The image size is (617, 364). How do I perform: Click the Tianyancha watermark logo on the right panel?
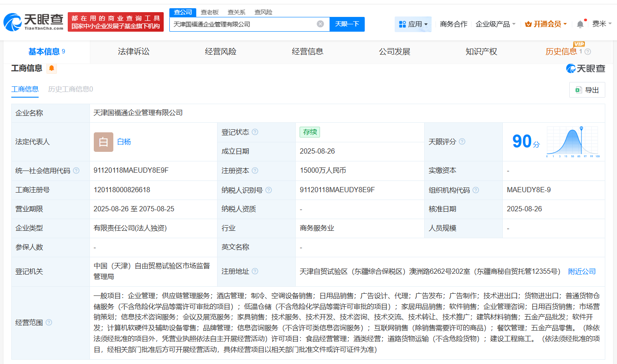586,68
